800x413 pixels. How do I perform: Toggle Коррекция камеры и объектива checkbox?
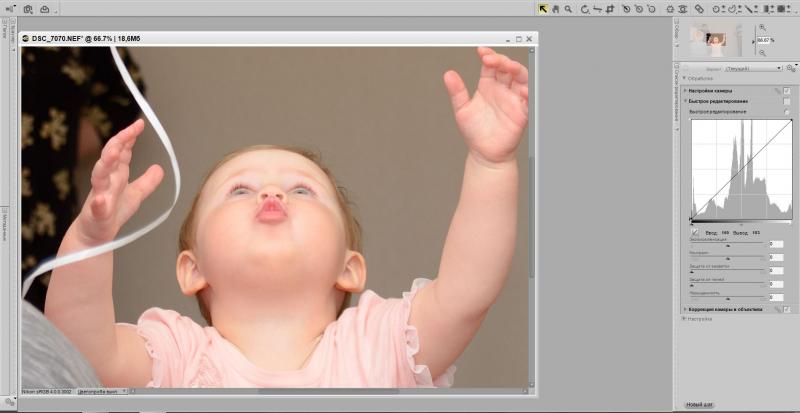tap(787, 309)
